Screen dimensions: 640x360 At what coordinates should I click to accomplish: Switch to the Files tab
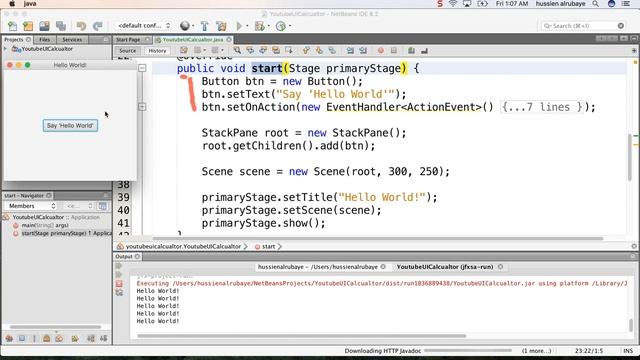(x=44, y=40)
